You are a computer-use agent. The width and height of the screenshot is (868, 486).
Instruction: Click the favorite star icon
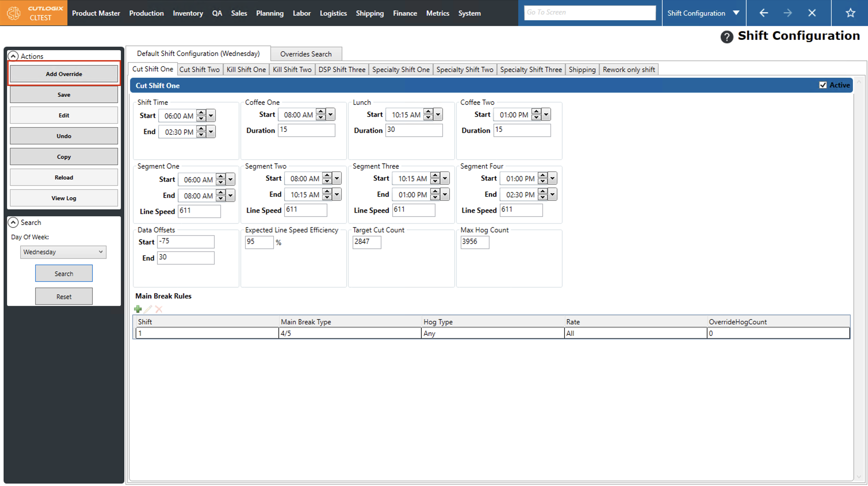point(850,13)
